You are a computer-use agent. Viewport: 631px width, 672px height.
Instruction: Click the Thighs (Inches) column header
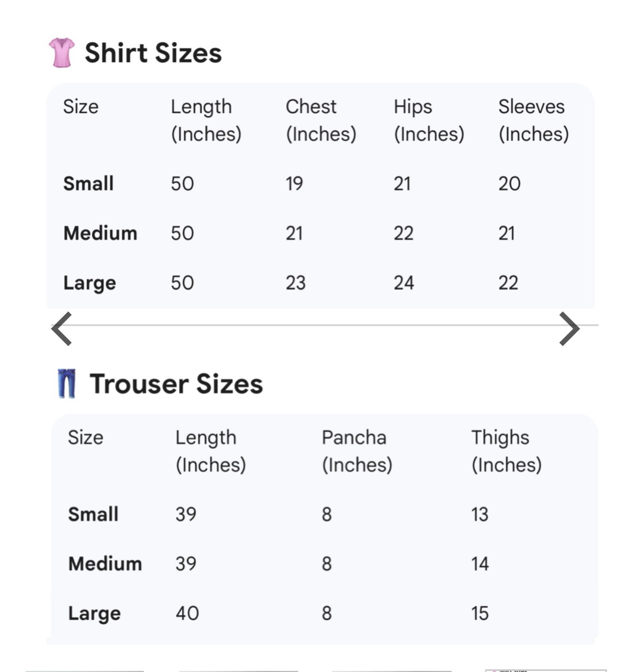pyautogui.click(x=506, y=451)
